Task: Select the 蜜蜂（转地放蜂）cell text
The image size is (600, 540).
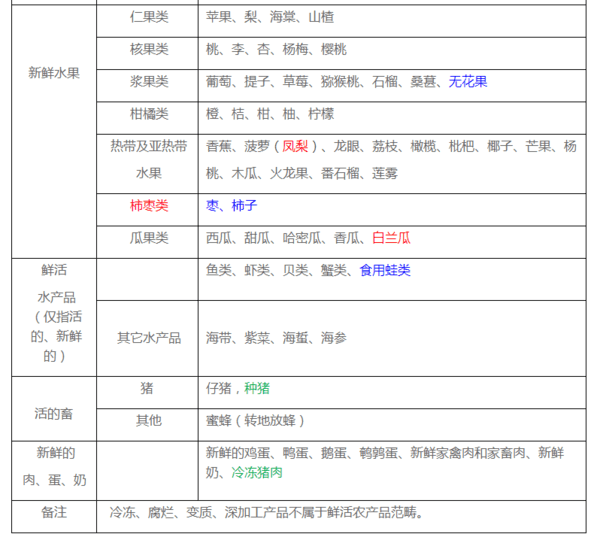Action: point(255,420)
